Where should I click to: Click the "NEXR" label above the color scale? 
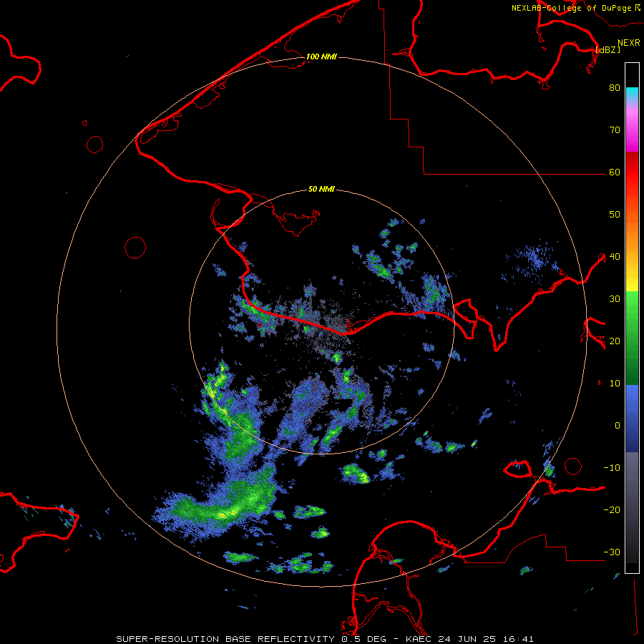[x=628, y=43]
